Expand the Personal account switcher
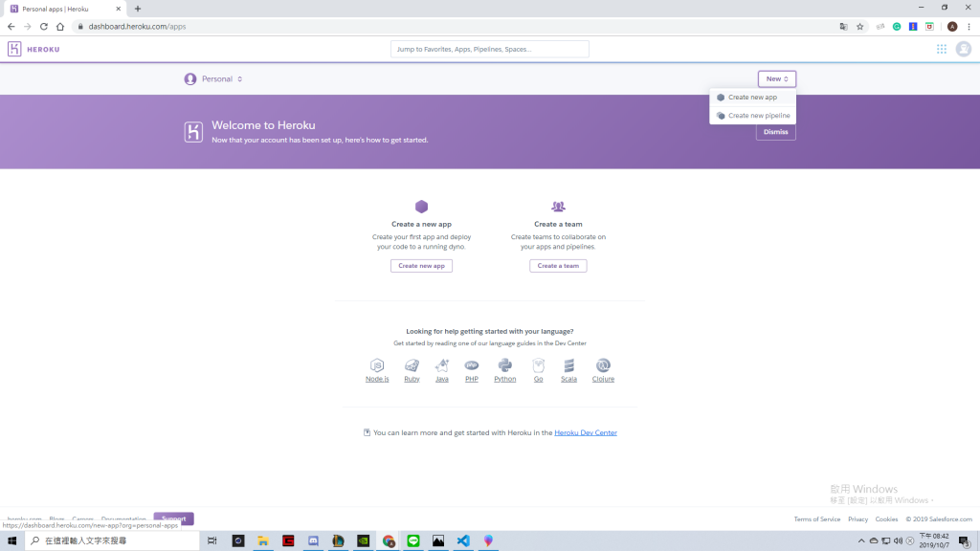Screen dimensions: 980x551 click(x=213, y=78)
